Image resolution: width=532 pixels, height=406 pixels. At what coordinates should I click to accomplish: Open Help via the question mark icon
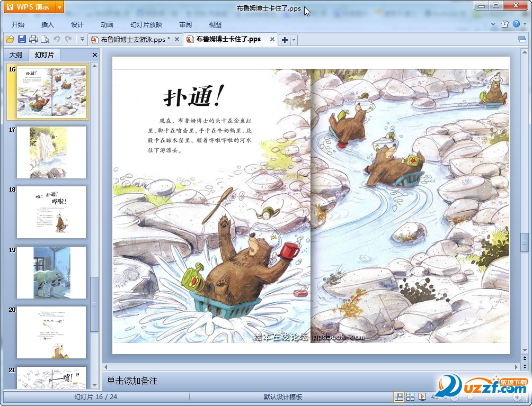tap(516, 24)
